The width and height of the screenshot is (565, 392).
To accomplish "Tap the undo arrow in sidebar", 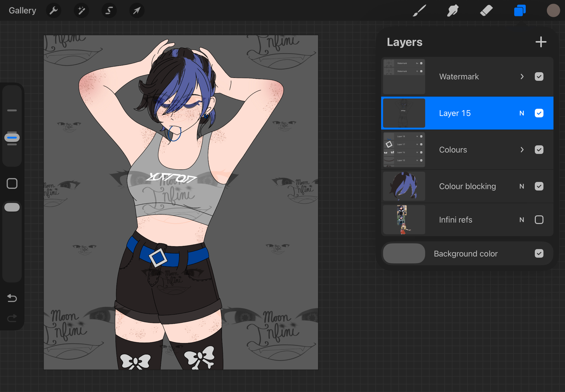I will coord(12,298).
